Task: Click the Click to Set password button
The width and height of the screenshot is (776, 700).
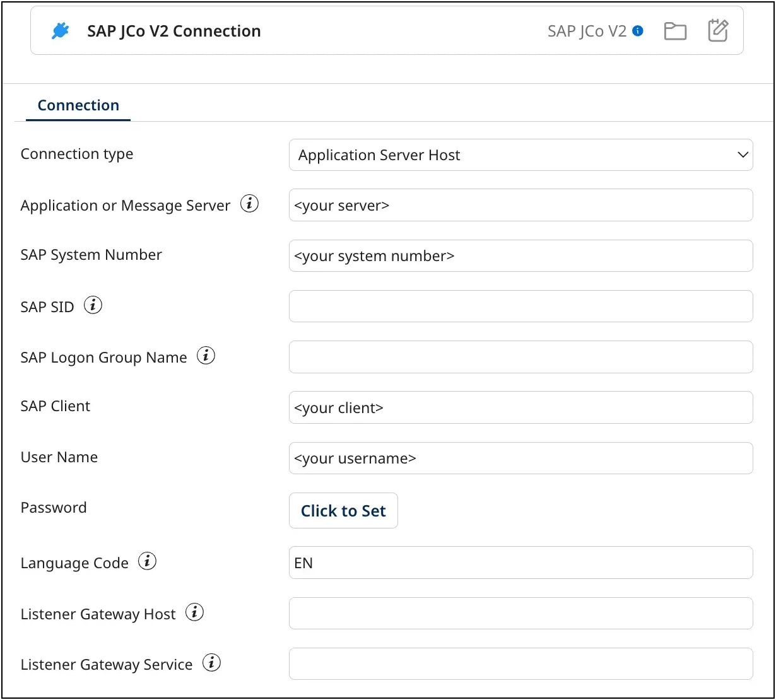Action: [343, 510]
